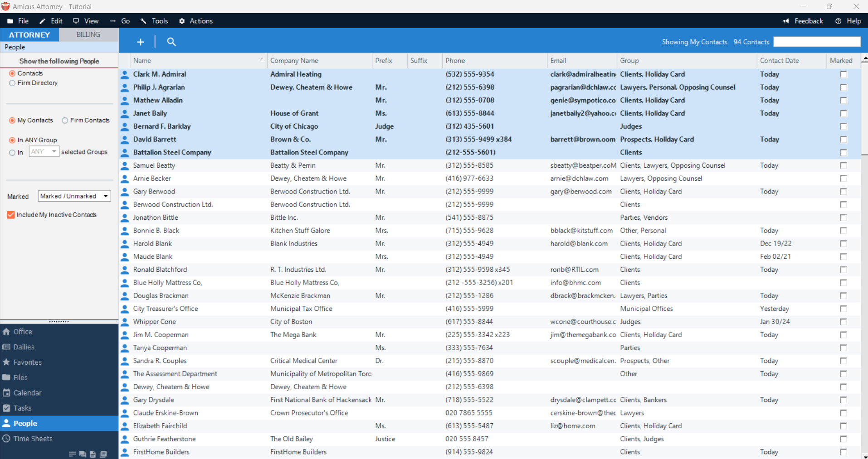Sort by the Company Name column header
868x459 pixels.
(x=319, y=61)
